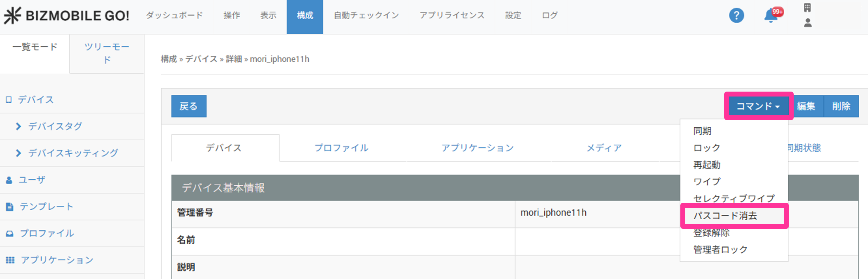Open the notifications bell icon
Viewport: 868px width, 279px height.
[x=771, y=16]
